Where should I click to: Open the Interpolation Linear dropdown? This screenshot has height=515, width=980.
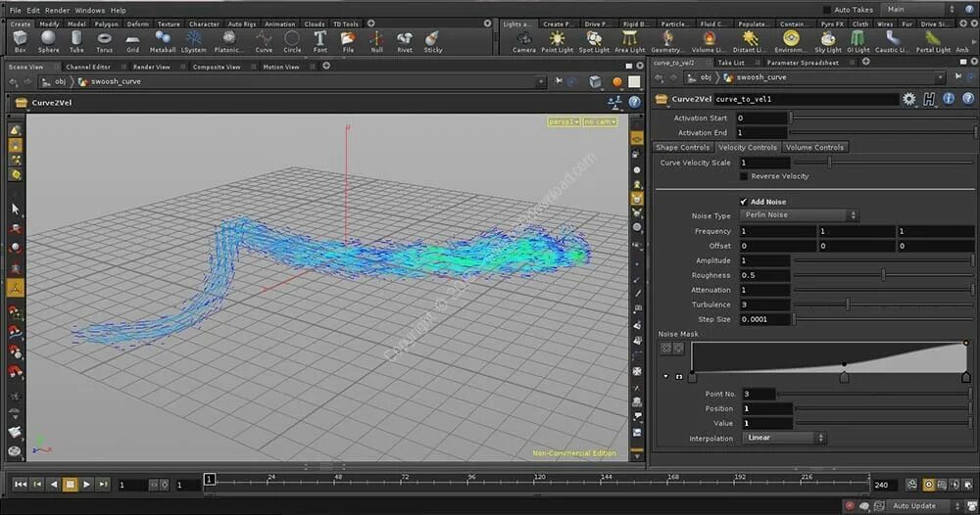784,438
